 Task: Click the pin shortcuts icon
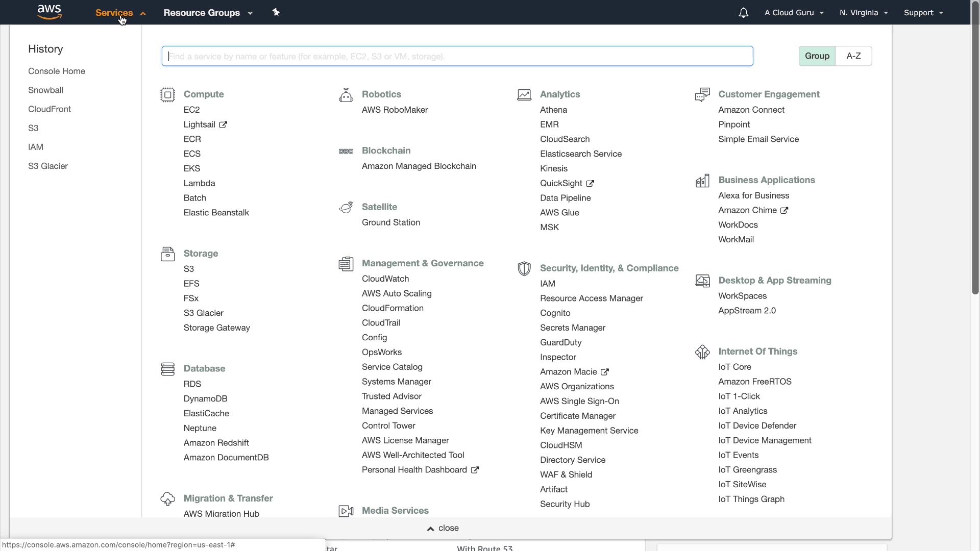pos(276,12)
